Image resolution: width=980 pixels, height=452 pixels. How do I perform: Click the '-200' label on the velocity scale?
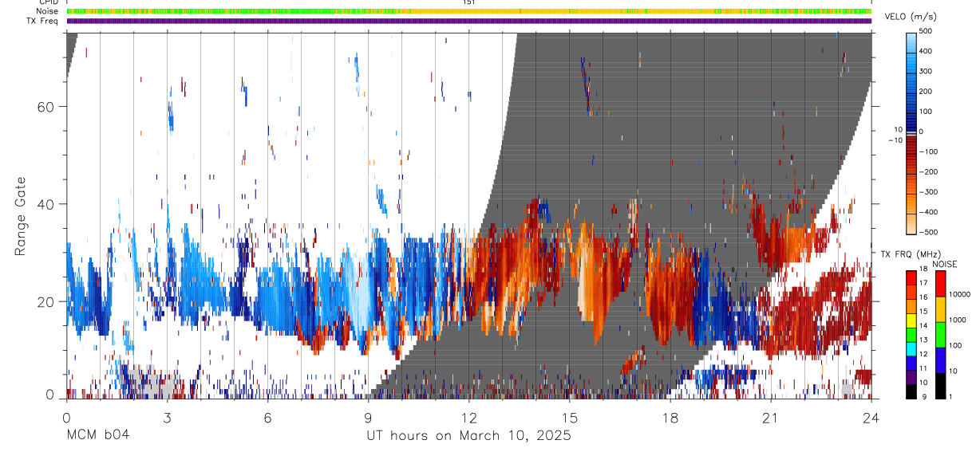point(928,172)
